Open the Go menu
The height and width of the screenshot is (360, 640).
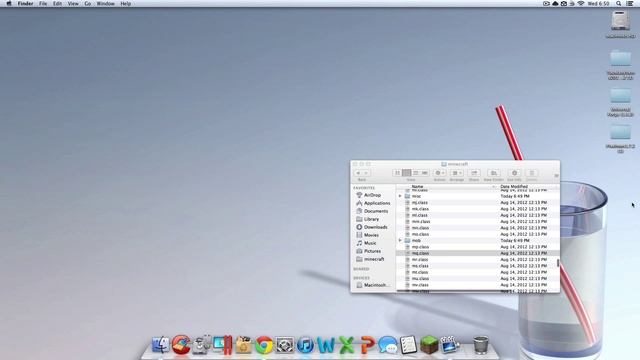88,3
